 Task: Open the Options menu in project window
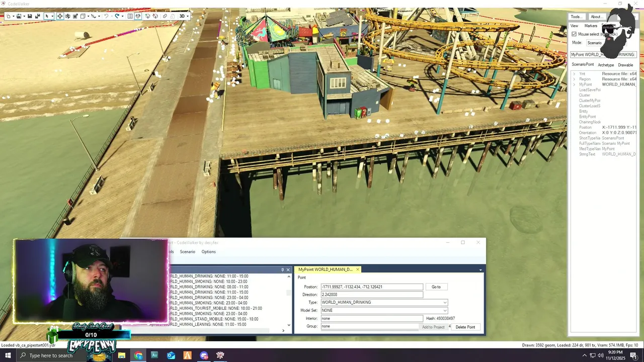click(x=208, y=252)
